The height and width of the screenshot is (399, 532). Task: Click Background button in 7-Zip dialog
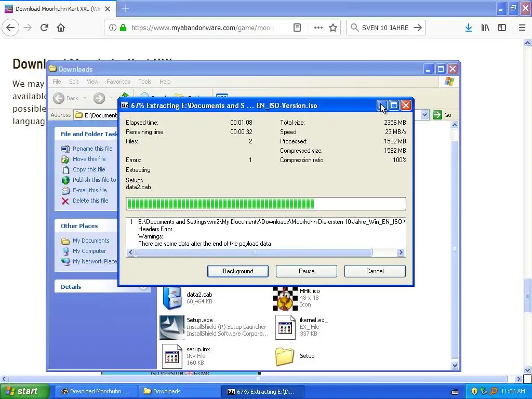click(238, 271)
